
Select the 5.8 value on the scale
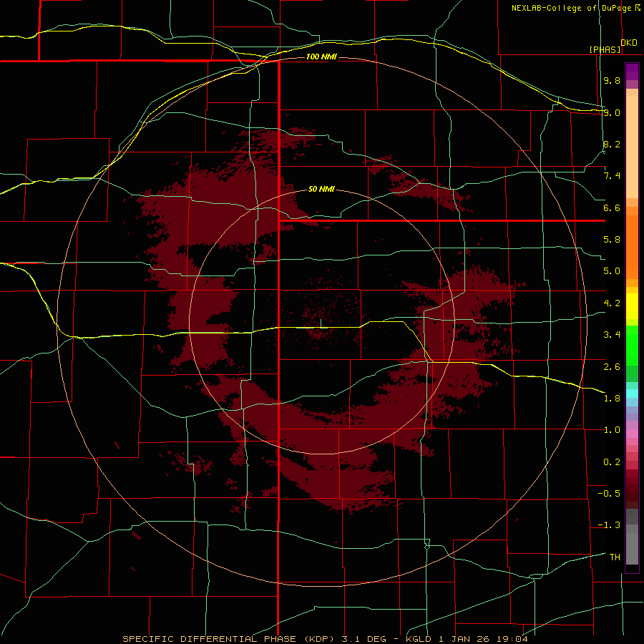(x=612, y=240)
